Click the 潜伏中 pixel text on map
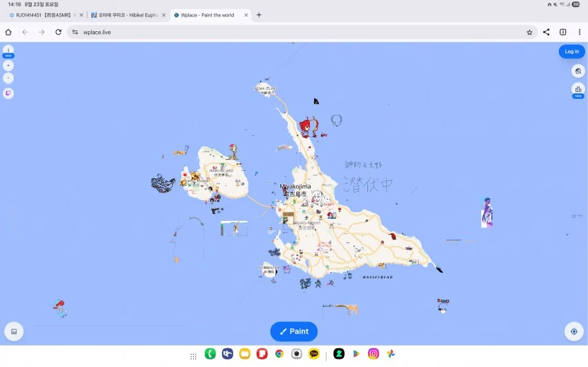Image resolution: width=588 pixels, height=367 pixels. point(368,184)
